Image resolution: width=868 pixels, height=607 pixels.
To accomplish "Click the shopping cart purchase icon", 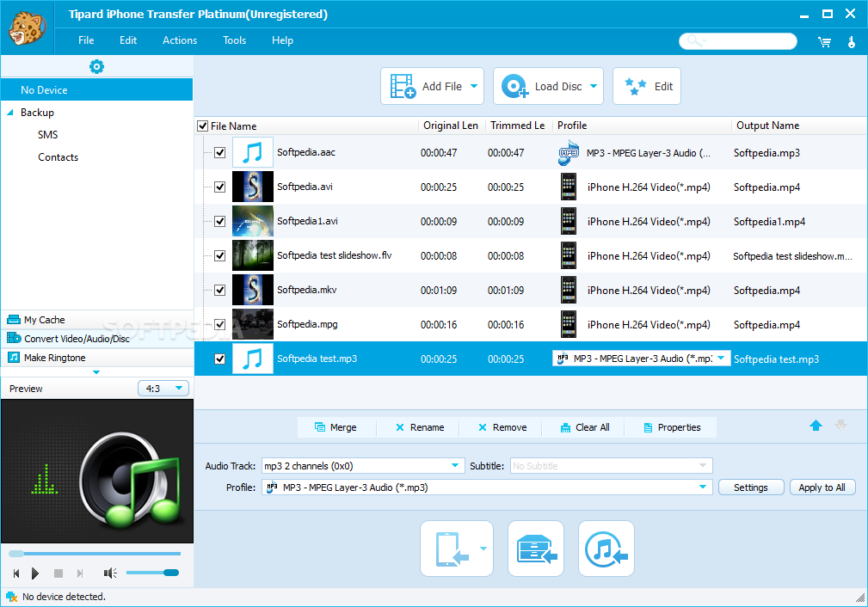I will click(824, 42).
